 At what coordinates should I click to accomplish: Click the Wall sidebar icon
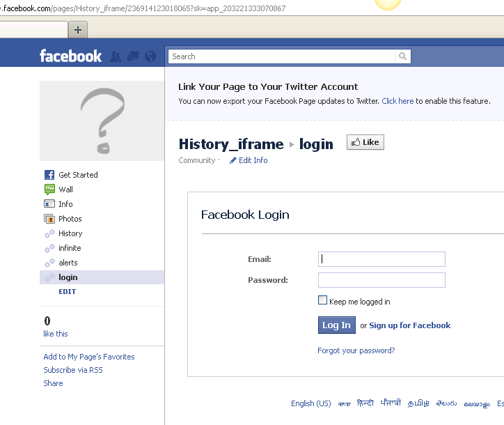(49, 190)
